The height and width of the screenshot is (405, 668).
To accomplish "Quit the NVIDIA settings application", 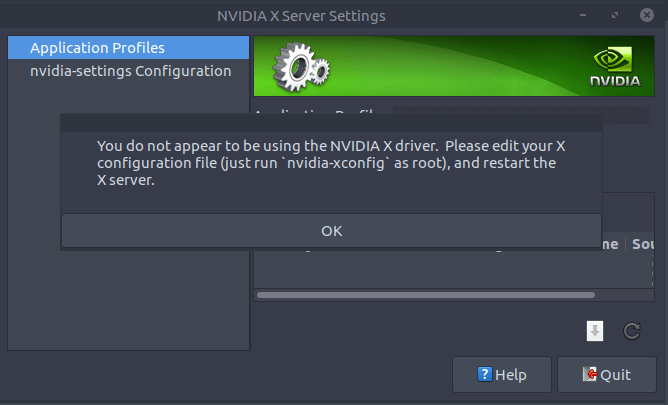I will point(606,375).
